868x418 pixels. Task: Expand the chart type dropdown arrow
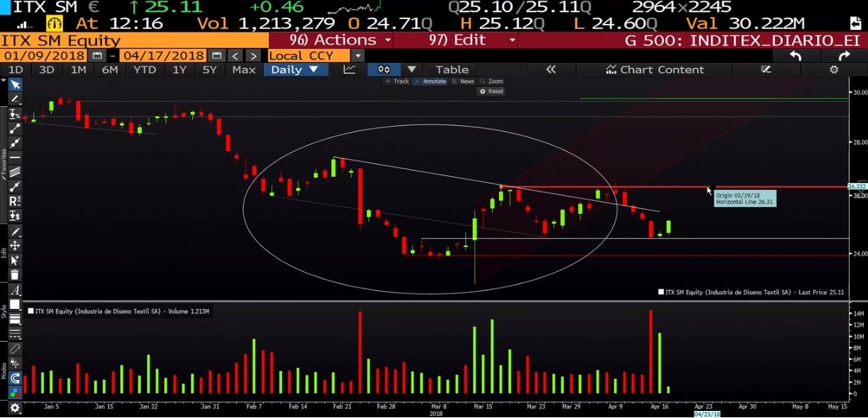[411, 69]
